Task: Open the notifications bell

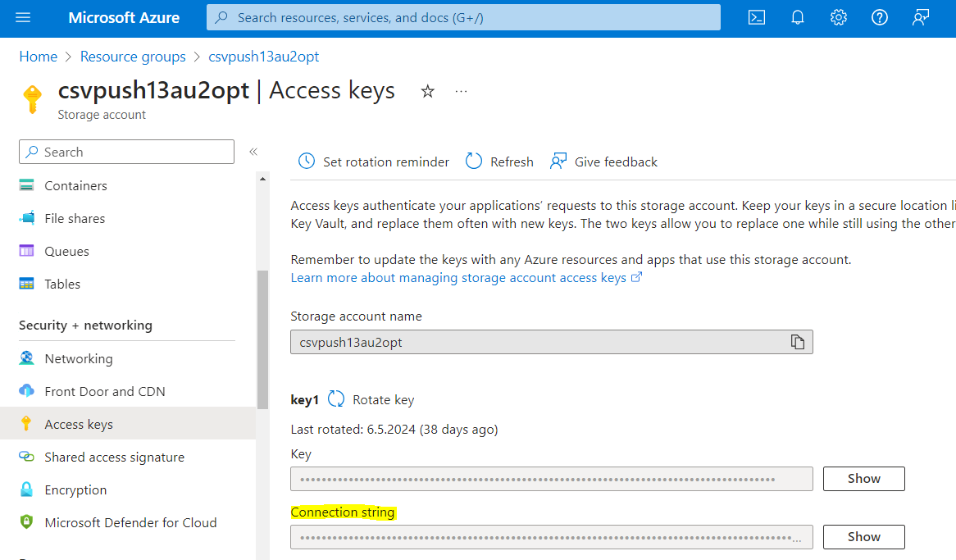Action: pyautogui.click(x=798, y=17)
